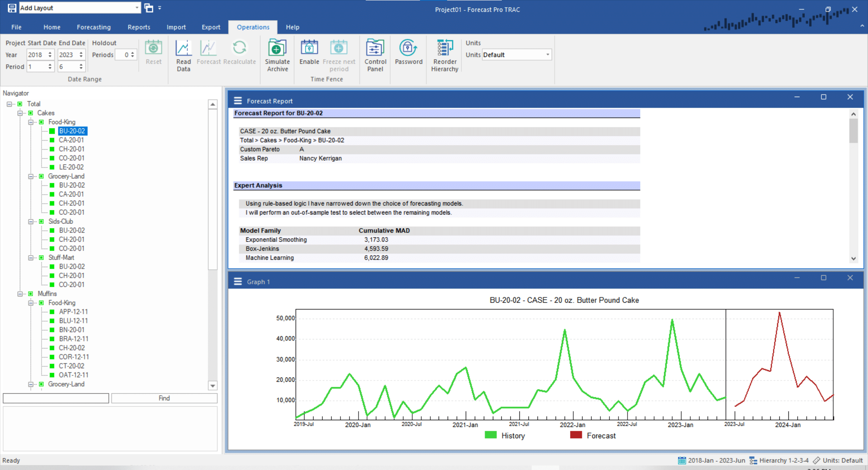The image size is (868, 470).
Task: Click the Password lock icon
Action: tap(408, 48)
